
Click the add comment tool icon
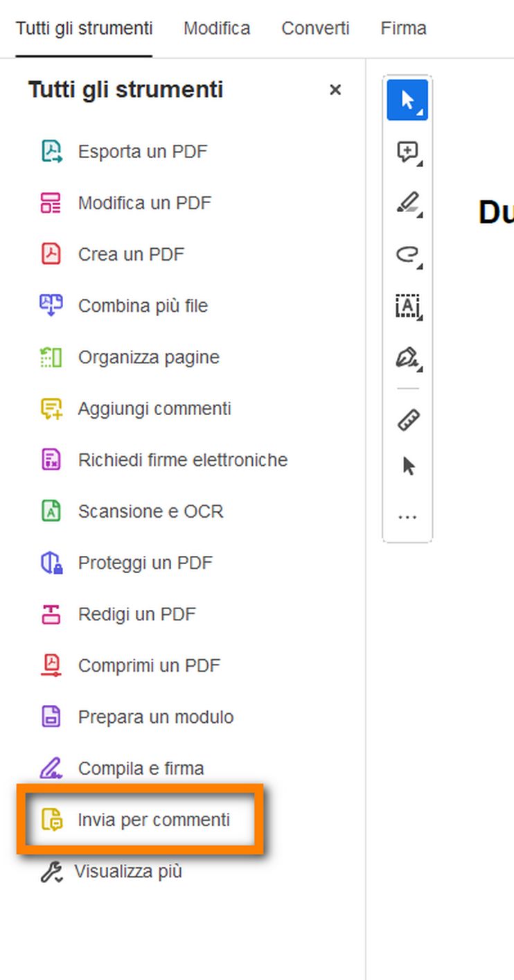tap(407, 152)
